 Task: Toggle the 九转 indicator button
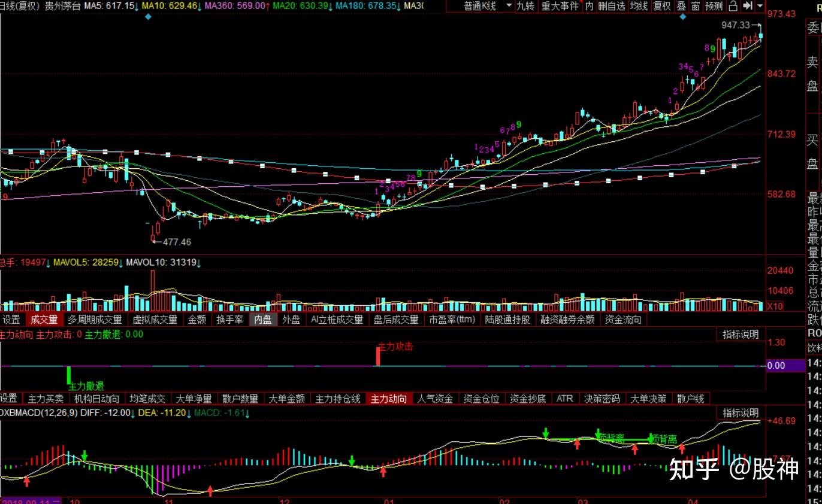coord(525,6)
